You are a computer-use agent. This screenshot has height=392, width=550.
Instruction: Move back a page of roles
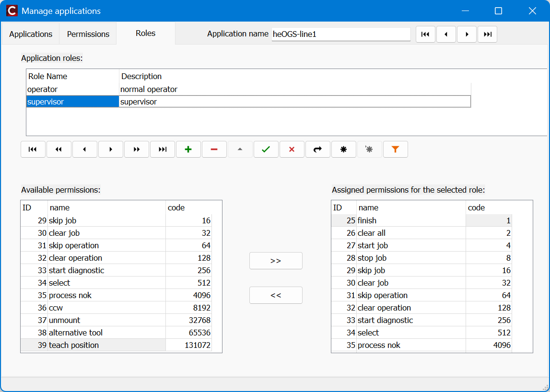point(59,150)
